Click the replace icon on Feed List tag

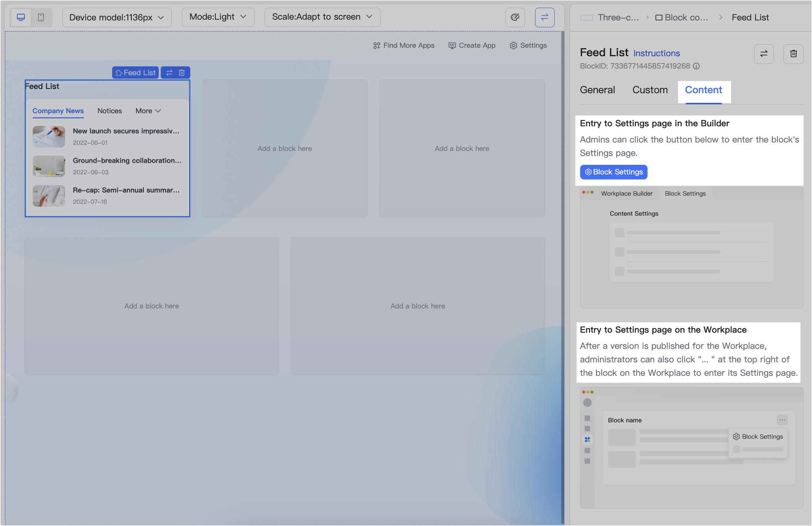tap(169, 72)
